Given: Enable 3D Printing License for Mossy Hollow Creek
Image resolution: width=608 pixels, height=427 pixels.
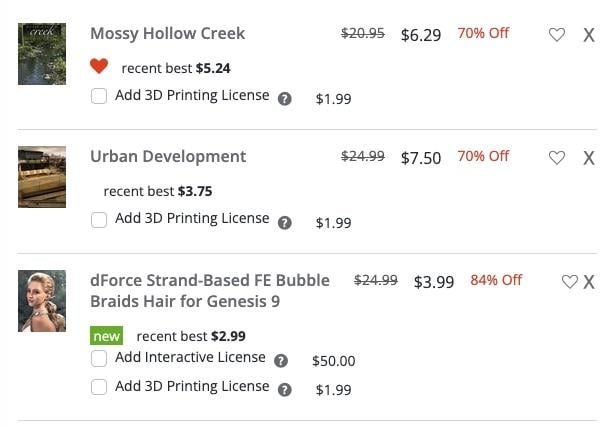Looking at the screenshot, I should point(99,97).
